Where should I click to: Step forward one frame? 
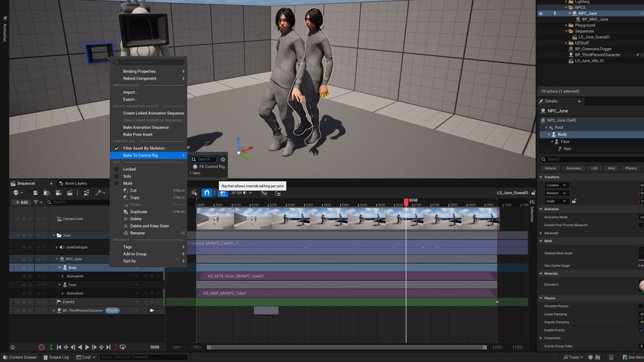(x=94, y=347)
